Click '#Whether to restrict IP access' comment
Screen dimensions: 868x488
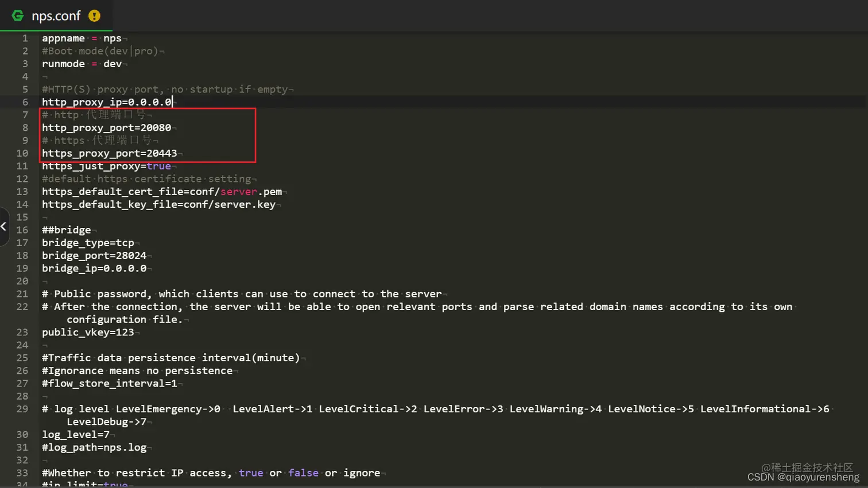click(211, 473)
